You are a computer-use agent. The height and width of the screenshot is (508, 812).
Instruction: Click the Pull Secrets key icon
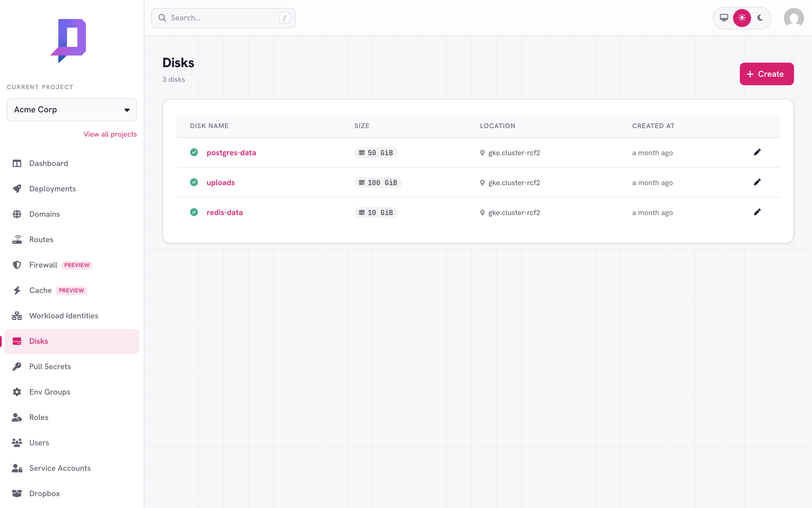point(17,367)
